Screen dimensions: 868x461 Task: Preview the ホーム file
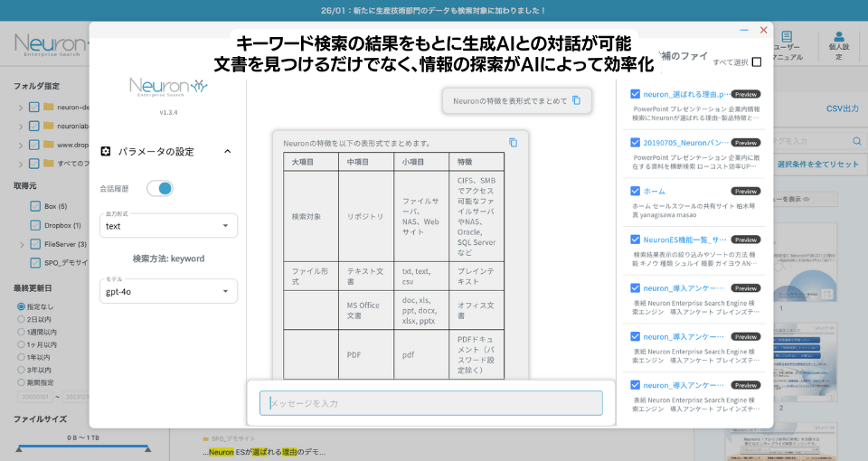[746, 191]
